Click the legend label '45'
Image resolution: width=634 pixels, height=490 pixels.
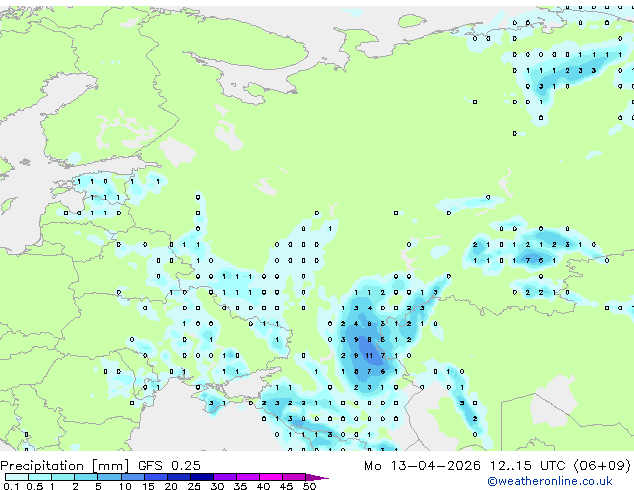coord(286,486)
